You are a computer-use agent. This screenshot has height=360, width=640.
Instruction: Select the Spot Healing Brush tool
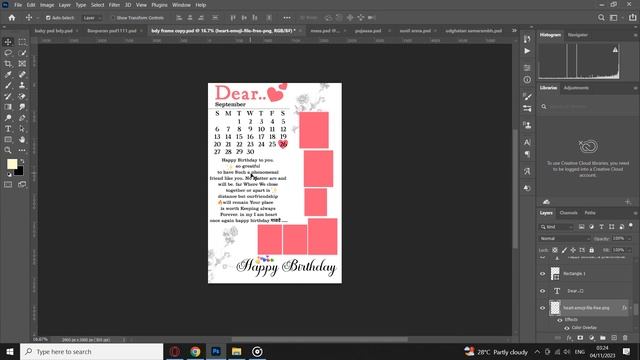tap(22, 75)
